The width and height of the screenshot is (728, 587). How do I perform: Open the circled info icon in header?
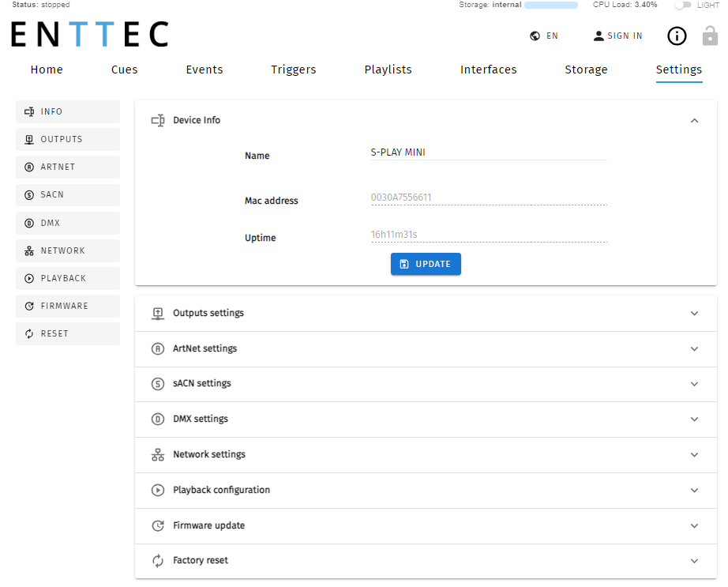[x=677, y=36]
